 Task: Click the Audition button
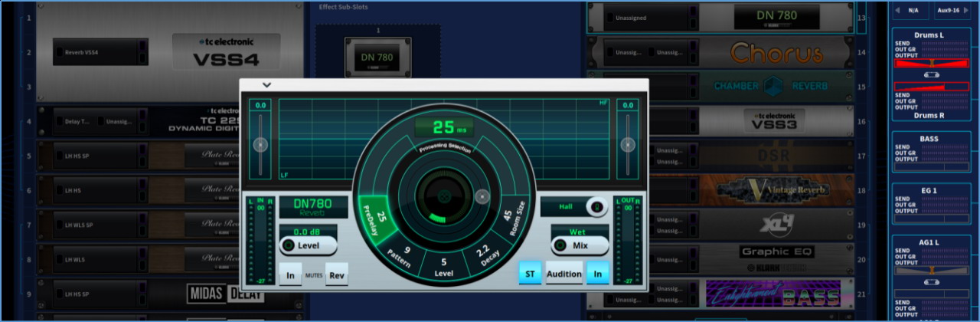click(x=564, y=273)
